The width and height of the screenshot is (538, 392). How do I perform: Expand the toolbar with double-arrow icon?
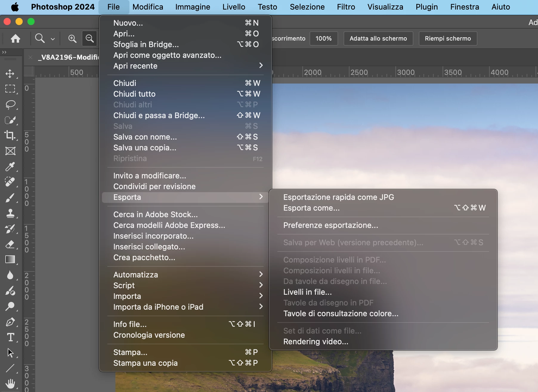tap(4, 52)
